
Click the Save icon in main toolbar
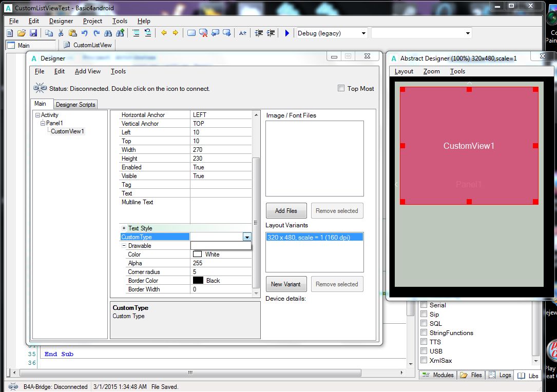pos(33,33)
